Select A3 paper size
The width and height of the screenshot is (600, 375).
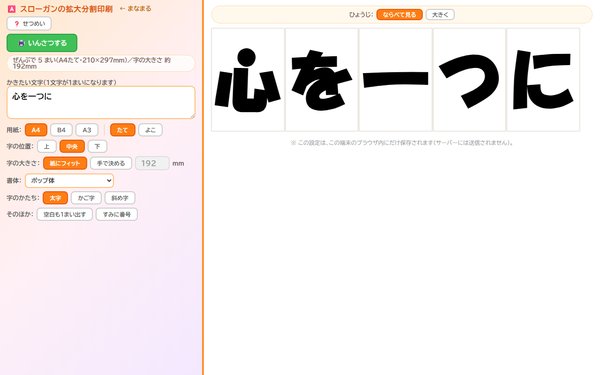(87, 130)
